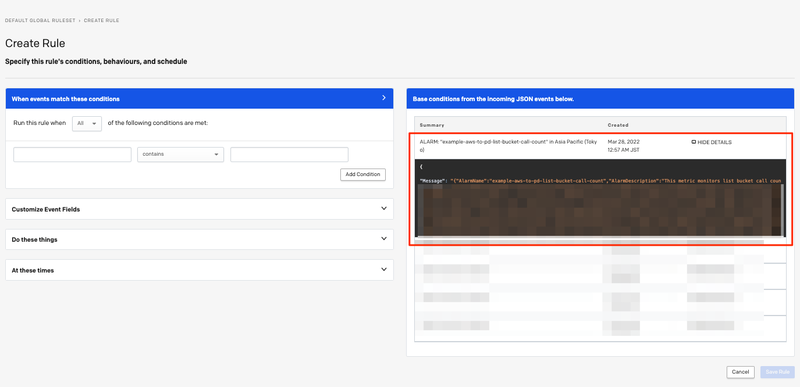Click the Save Rule button
The width and height of the screenshot is (800, 387).
[778, 372]
